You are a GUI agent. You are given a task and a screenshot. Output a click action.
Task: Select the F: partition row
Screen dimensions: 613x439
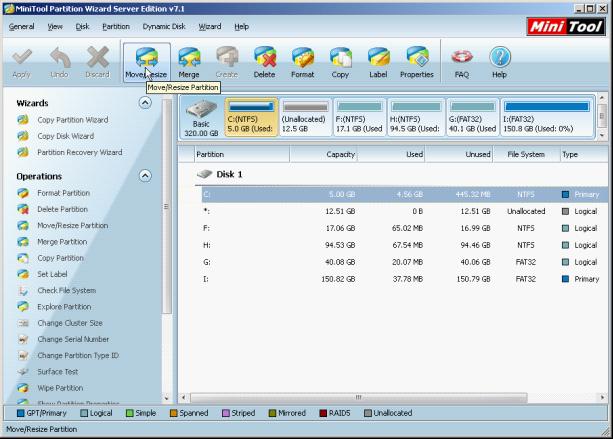coord(405,228)
